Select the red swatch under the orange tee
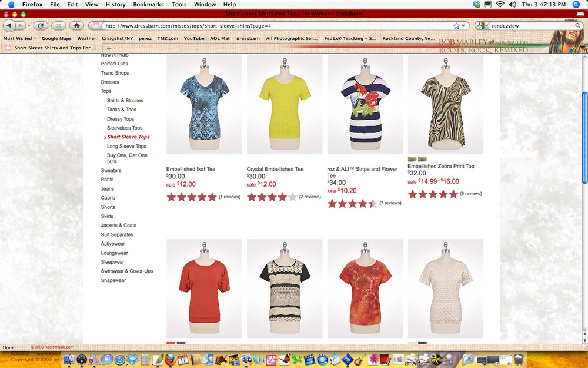588x368 pixels. (x=171, y=343)
